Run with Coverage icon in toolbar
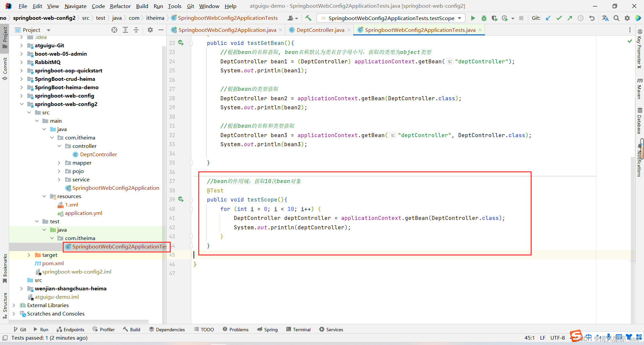Image resolution: width=644 pixels, height=345 pixels. coord(494,18)
